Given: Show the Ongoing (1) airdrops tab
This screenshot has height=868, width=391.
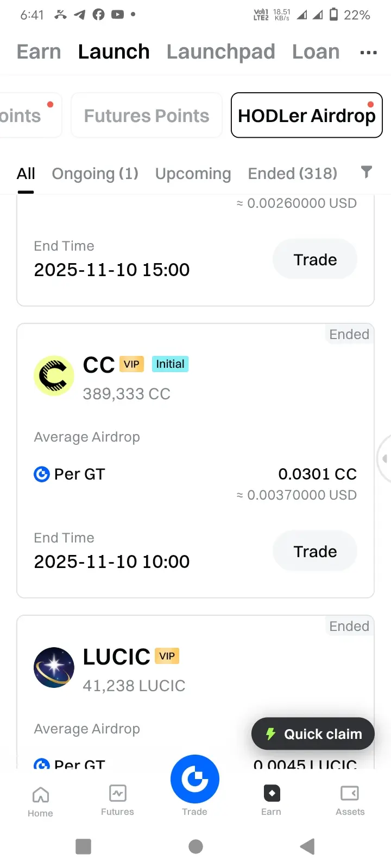Looking at the screenshot, I should click(95, 174).
